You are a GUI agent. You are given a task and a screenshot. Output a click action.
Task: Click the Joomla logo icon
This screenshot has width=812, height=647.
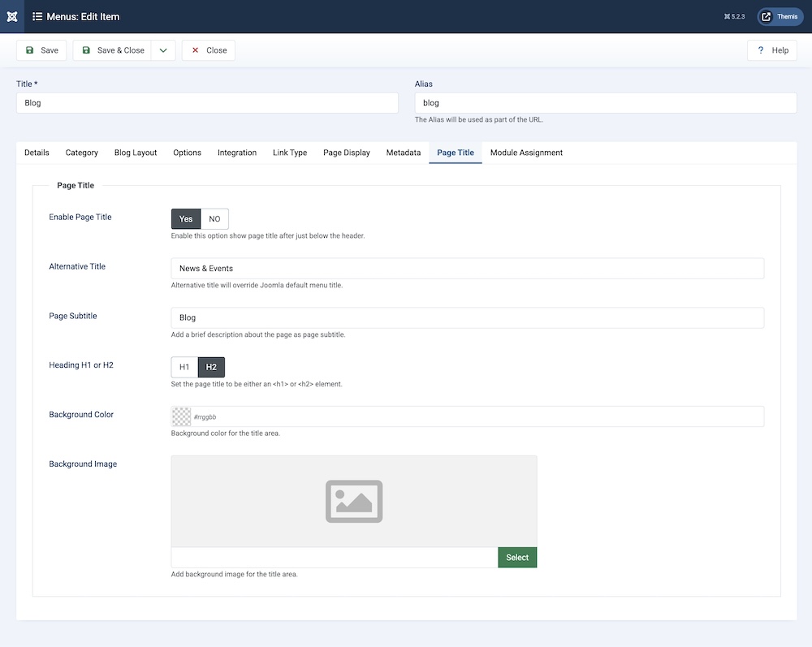pyautogui.click(x=11, y=16)
